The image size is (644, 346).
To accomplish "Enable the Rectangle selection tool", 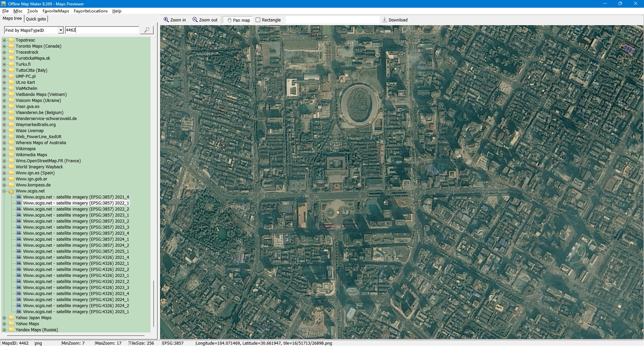I will click(268, 20).
